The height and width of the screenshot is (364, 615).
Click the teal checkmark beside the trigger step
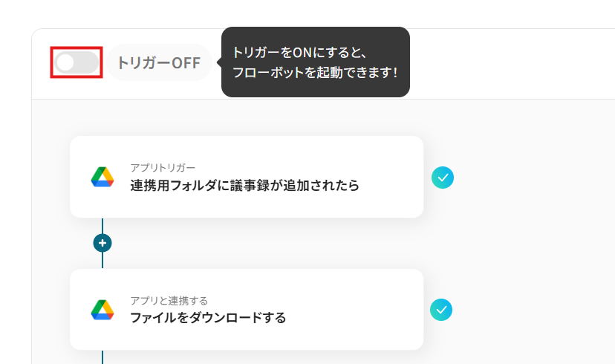coord(443,177)
